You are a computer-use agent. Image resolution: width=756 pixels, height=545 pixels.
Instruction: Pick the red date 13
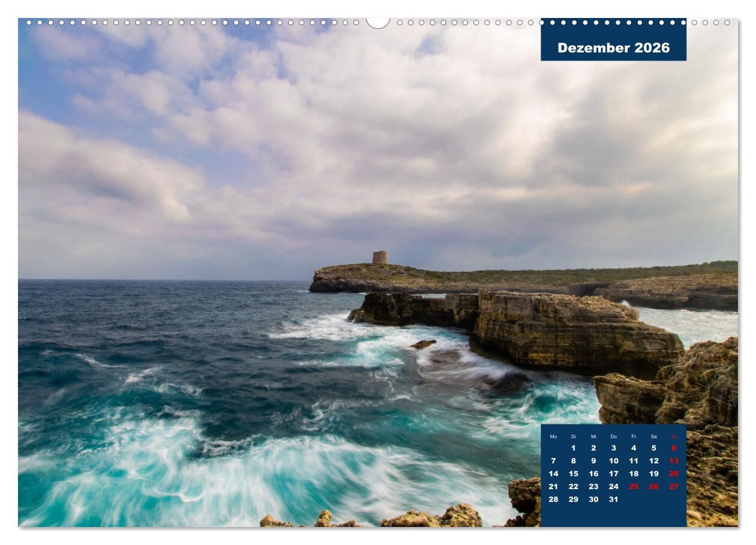click(x=674, y=461)
